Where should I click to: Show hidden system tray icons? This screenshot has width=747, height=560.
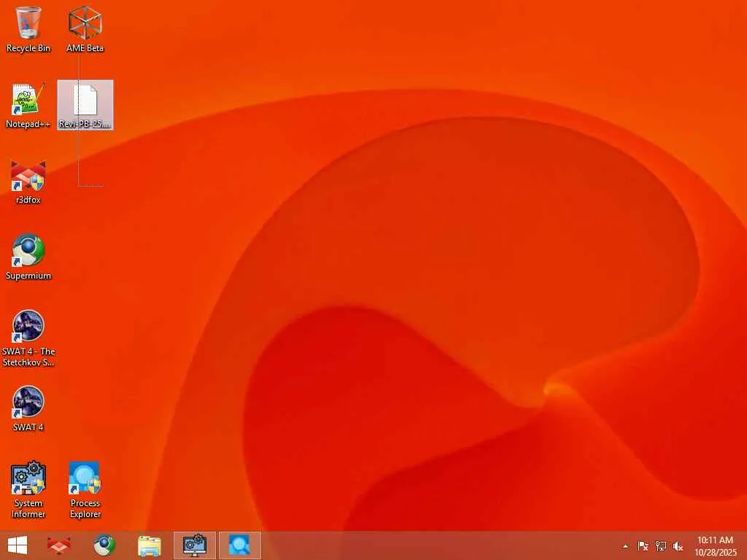tap(625, 546)
